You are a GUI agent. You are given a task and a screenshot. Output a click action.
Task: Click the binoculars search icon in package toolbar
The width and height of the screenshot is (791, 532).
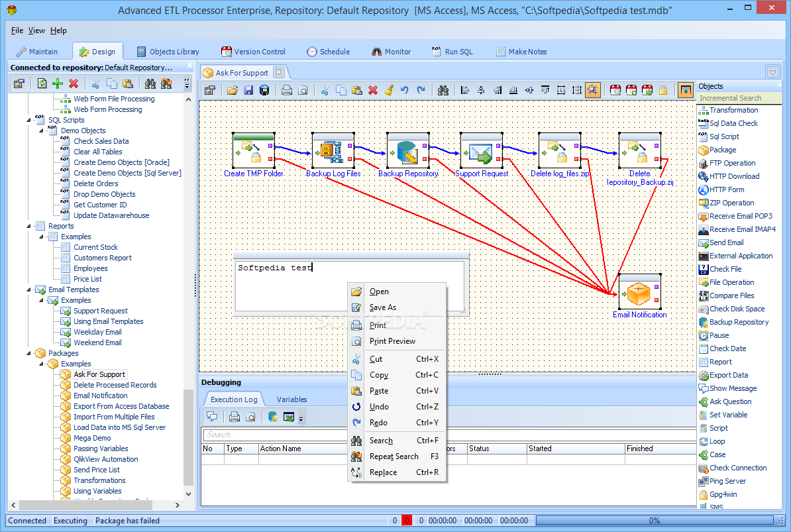(443, 91)
